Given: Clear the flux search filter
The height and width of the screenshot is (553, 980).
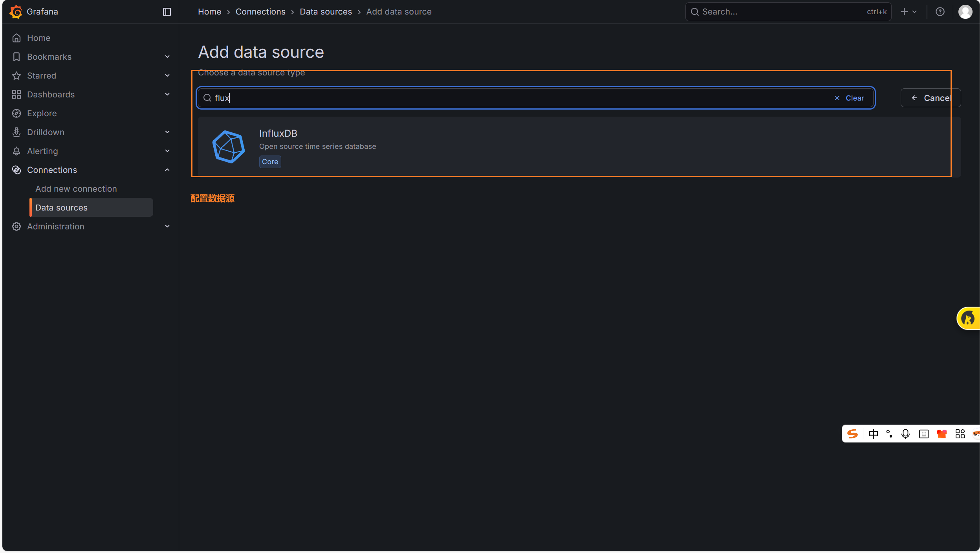Looking at the screenshot, I should (849, 98).
